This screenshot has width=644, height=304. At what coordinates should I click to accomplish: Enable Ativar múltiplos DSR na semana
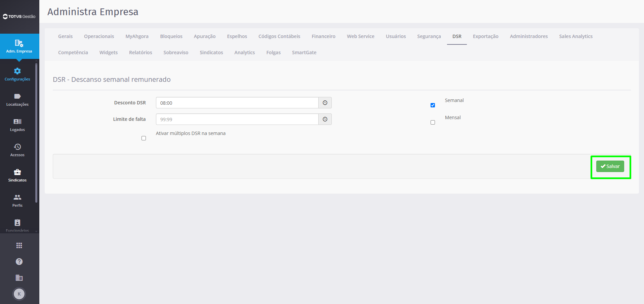(x=144, y=138)
